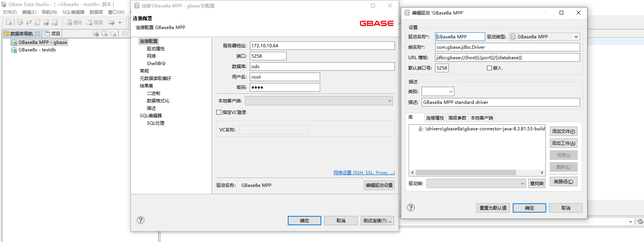Select 元数据读取偏好 in settings tree
The width and height of the screenshot is (644, 242).
tap(155, 79)
